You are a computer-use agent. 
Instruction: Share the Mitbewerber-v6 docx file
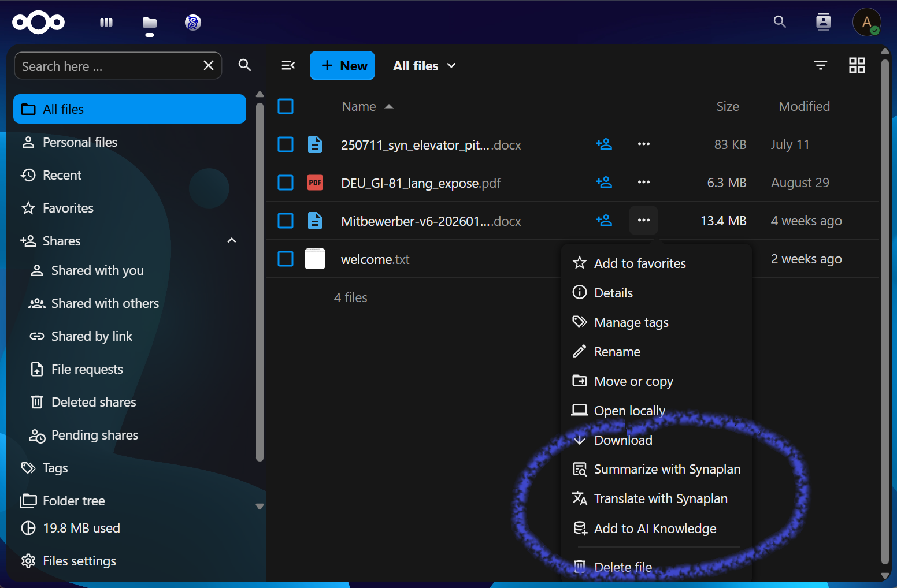604,221
